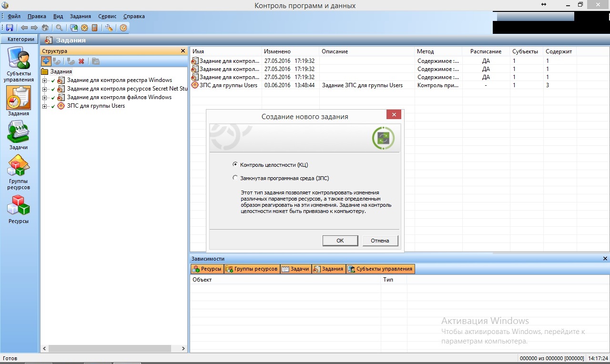
Task: Select the Ресурсы cubes category icon in sidebar
Action: pyautogui.click(x=19, y=206)
